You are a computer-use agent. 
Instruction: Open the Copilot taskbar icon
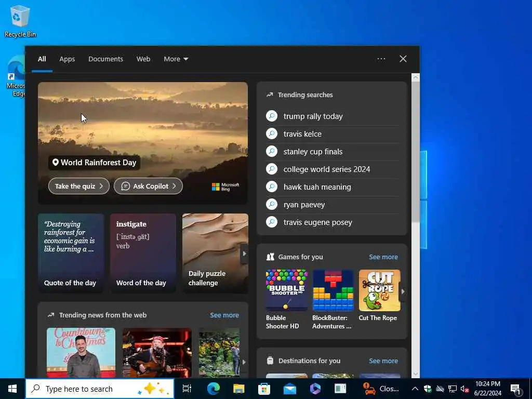(315, 389)
